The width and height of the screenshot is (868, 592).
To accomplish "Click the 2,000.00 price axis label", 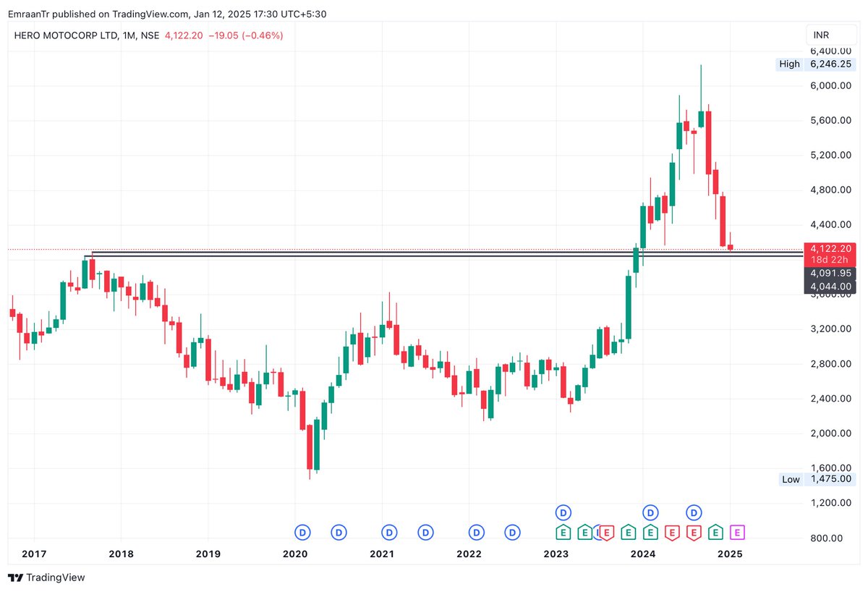I will tap(832, 434).
